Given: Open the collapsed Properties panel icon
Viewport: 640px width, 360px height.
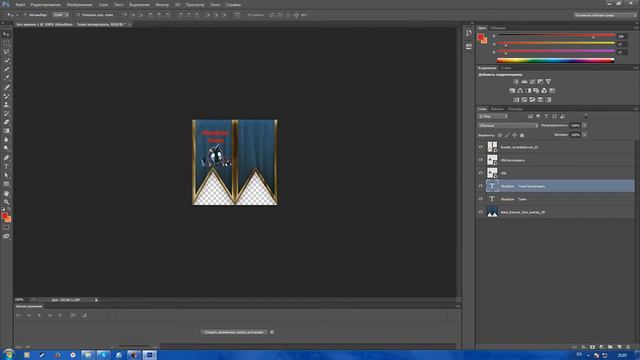Looking at the screenshot, I should tap(469, 46).
